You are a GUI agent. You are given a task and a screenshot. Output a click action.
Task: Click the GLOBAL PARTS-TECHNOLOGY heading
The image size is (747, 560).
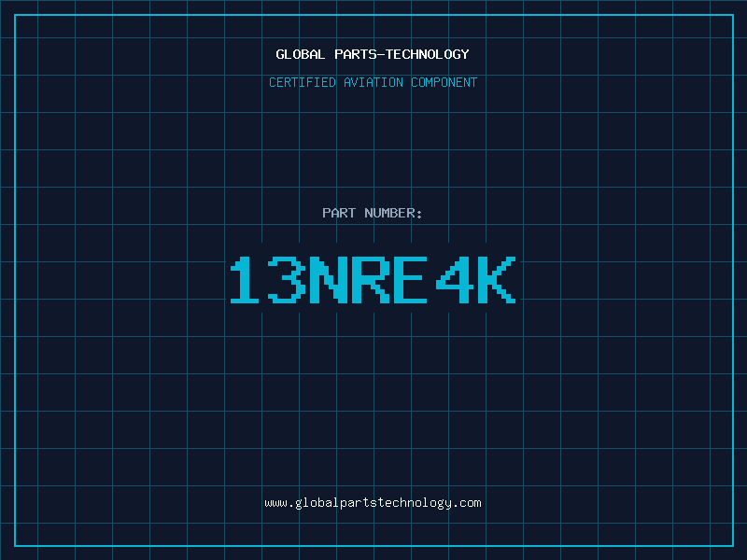(x=373, y=54)
